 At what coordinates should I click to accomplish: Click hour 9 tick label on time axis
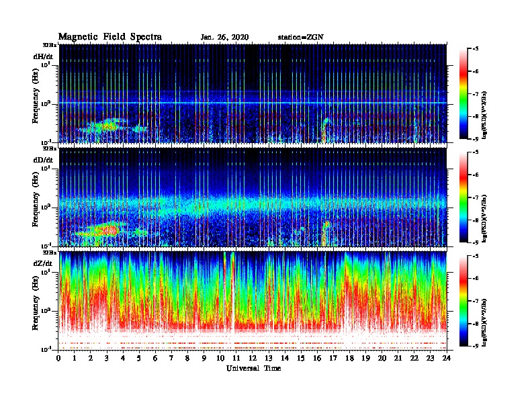coord(204,359)
